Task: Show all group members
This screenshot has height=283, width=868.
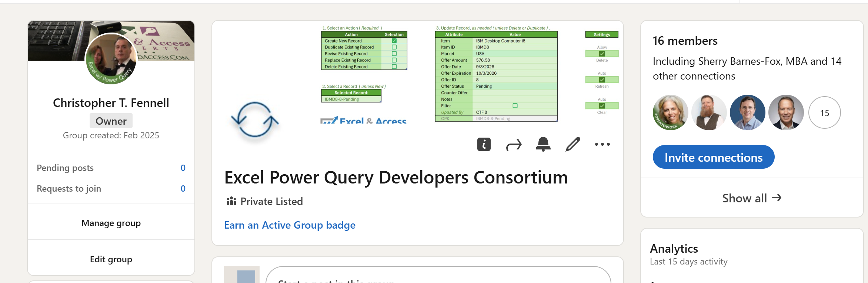Action: click(752, 198)
